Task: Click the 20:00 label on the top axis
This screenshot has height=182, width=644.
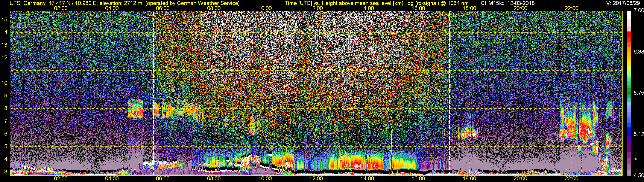Action: [x=521, y=8]
